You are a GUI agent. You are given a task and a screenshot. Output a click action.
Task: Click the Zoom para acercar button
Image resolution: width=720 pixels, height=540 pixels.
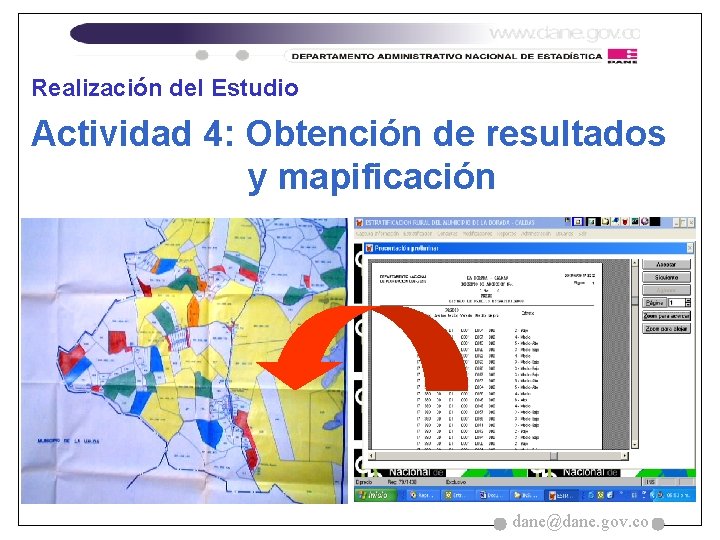[x=666, y=316]
